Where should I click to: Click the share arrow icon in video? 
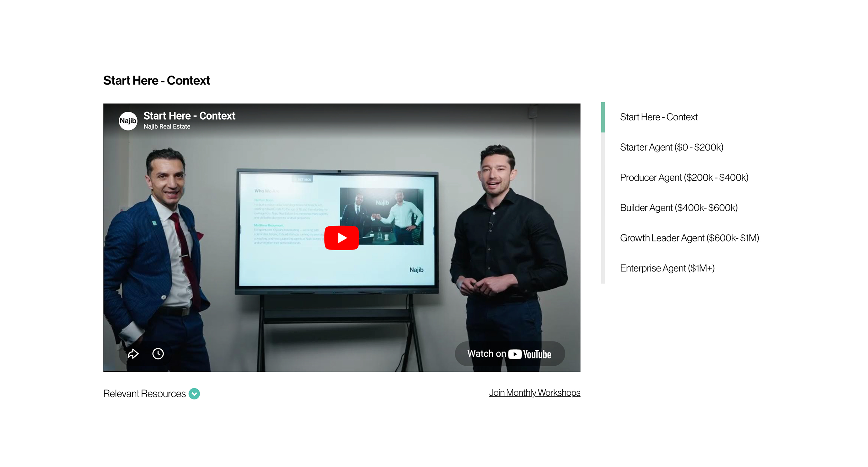click(133, 353)
